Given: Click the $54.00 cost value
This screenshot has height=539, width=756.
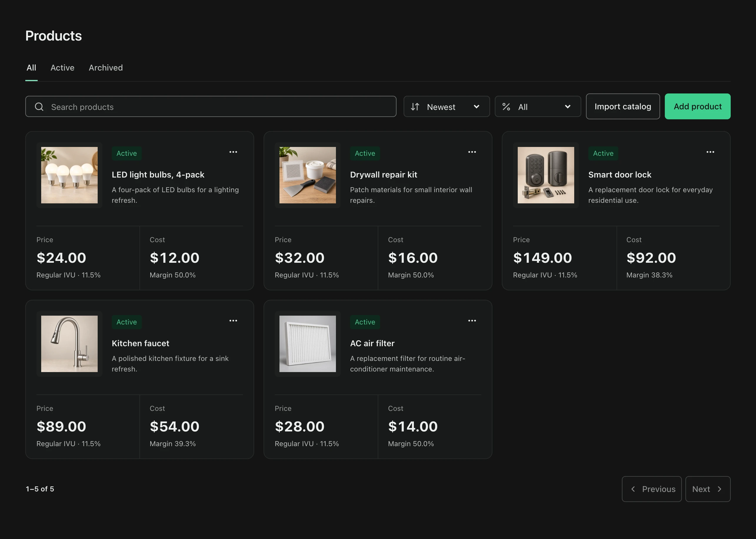Looking at the screenshot, I should click(174, 426).
